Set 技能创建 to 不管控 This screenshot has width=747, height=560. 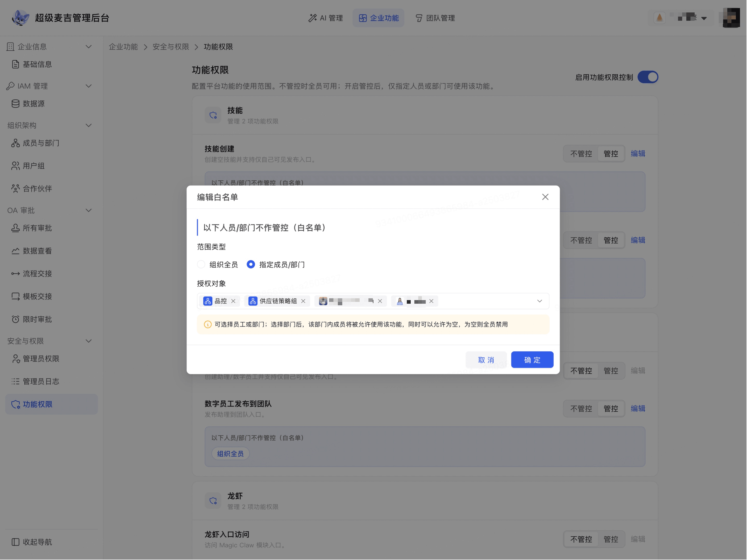coord(581,154)
